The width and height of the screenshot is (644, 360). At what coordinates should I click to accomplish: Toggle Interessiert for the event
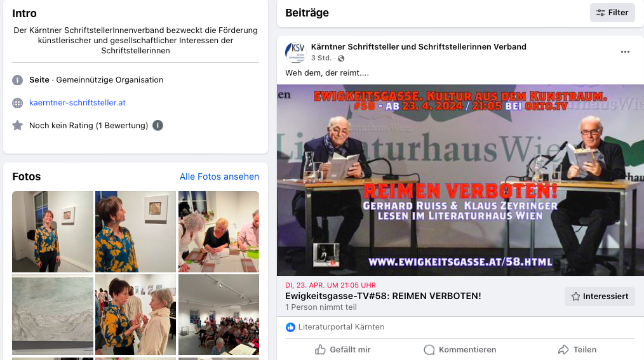600,297
